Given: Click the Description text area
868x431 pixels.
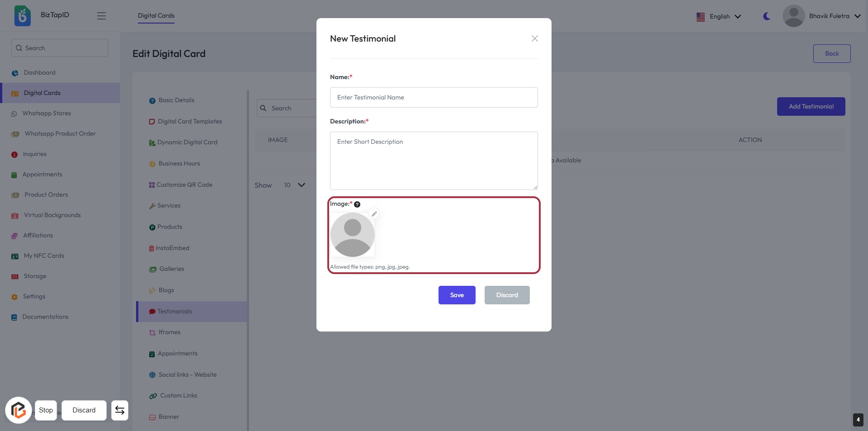Looking at the screenshot, I should [434, 161].
